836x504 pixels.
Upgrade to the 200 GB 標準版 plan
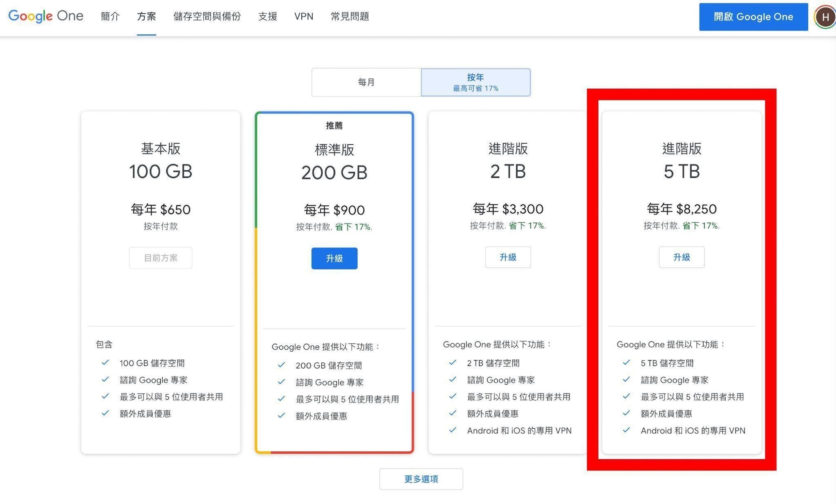[334, 259]
